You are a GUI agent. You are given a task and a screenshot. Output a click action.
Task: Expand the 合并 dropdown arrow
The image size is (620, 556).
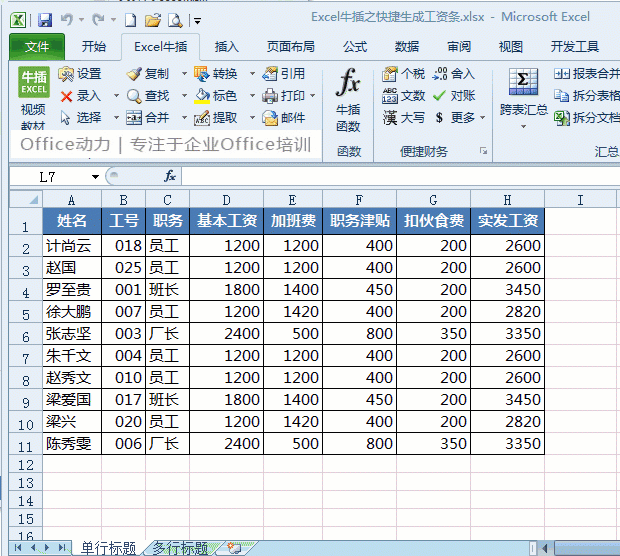pyautogui.click(x=184, y=117)
